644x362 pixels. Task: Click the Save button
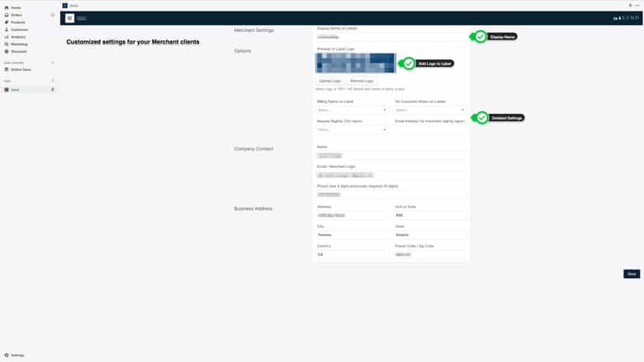632,274
